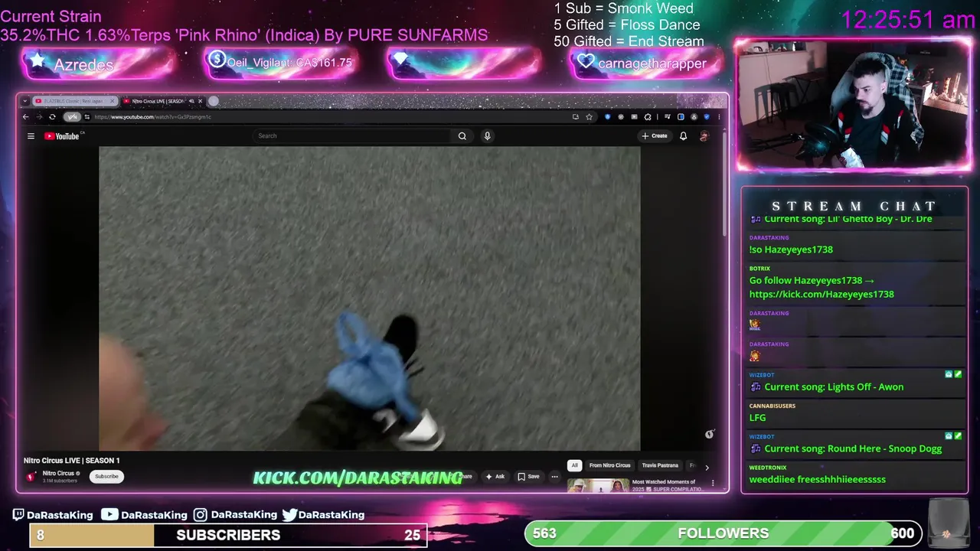Select the Travis Pastrana chip
Viewport: 980px width, 551px height.
pyautogui.click(x=660, y=465)
